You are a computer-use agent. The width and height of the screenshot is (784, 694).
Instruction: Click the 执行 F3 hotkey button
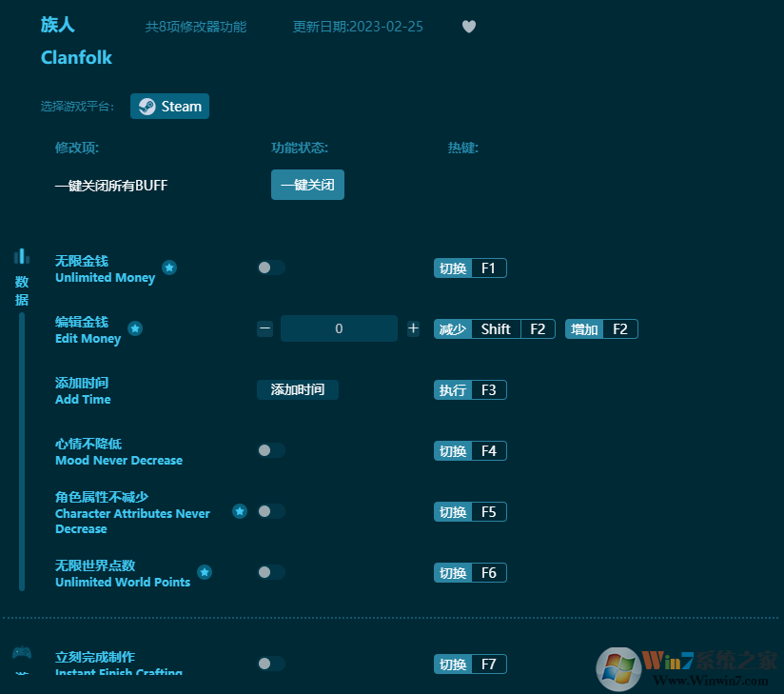tap(470, 390)
